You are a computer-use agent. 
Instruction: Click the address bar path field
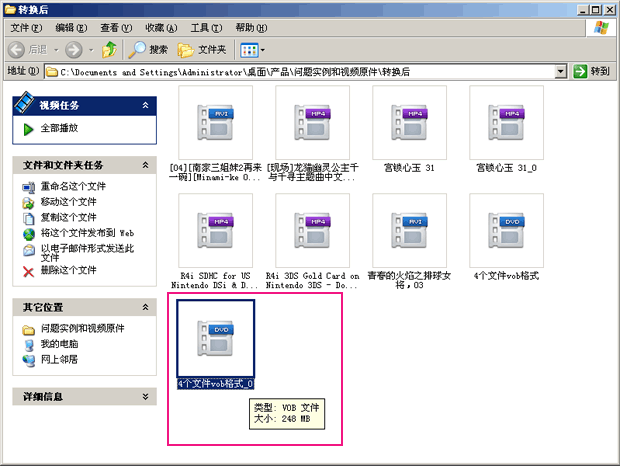pyautogui.click(x=300, y=72)
